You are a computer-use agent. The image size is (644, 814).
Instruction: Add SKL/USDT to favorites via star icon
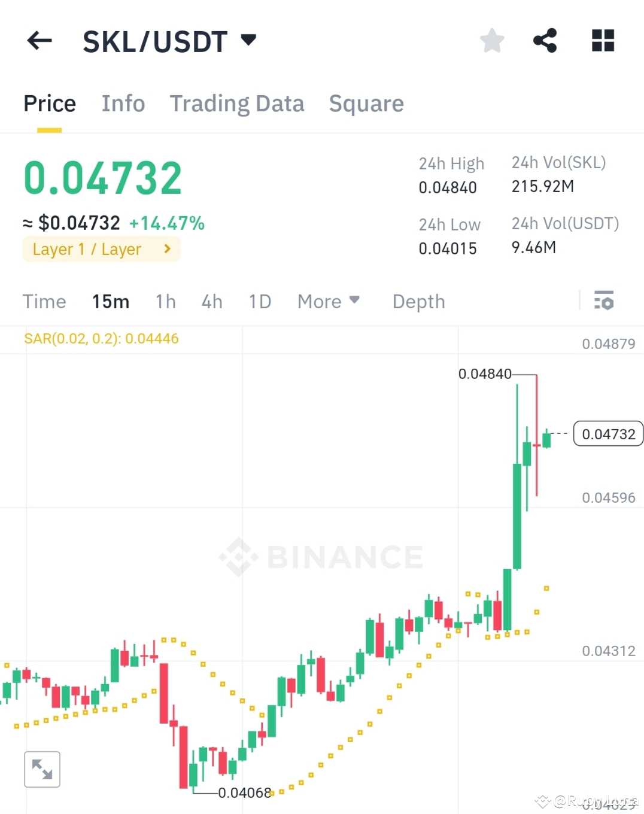(x=491, y=40)
